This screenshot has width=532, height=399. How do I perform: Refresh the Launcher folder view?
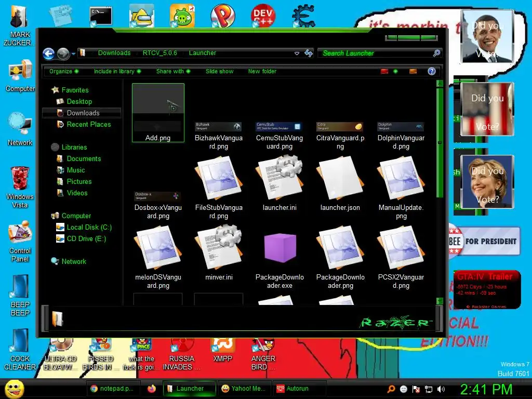coord(309,53)
